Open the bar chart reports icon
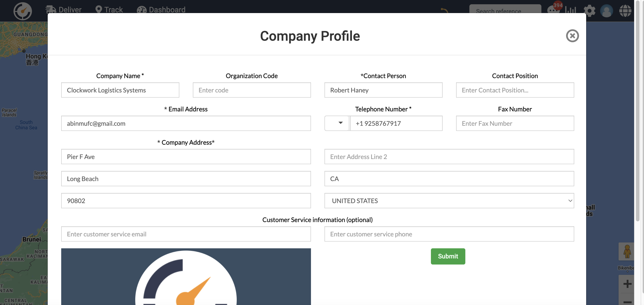 [570, 10]
